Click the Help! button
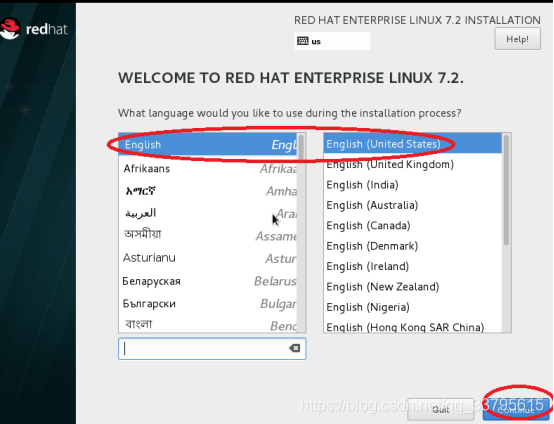Viewport: 554px width, 424px height. 517,39
